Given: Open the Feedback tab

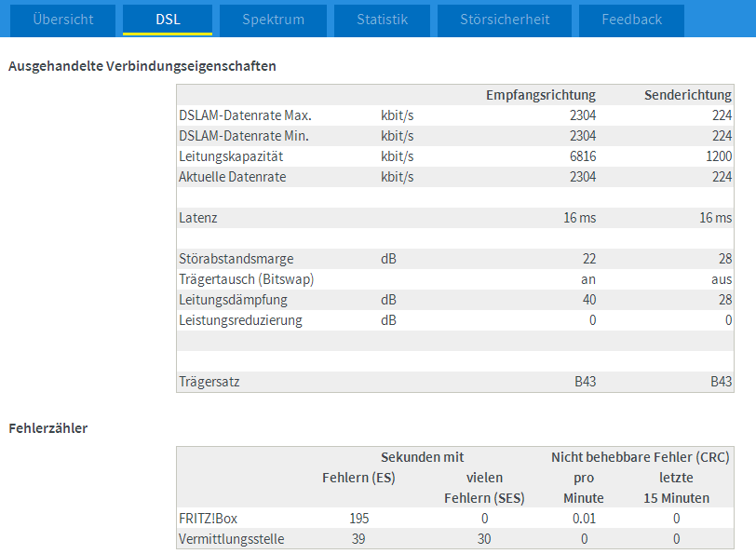Looking at the screenshot, I should tap(631, 20).
